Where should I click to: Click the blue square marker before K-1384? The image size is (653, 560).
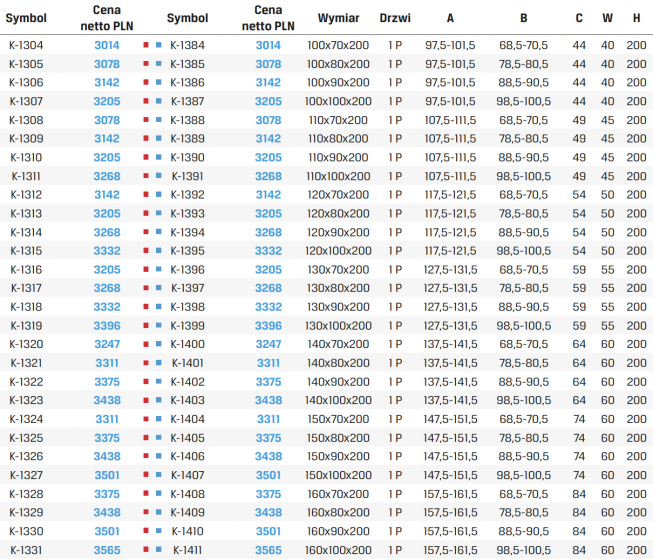coord(159,45)
